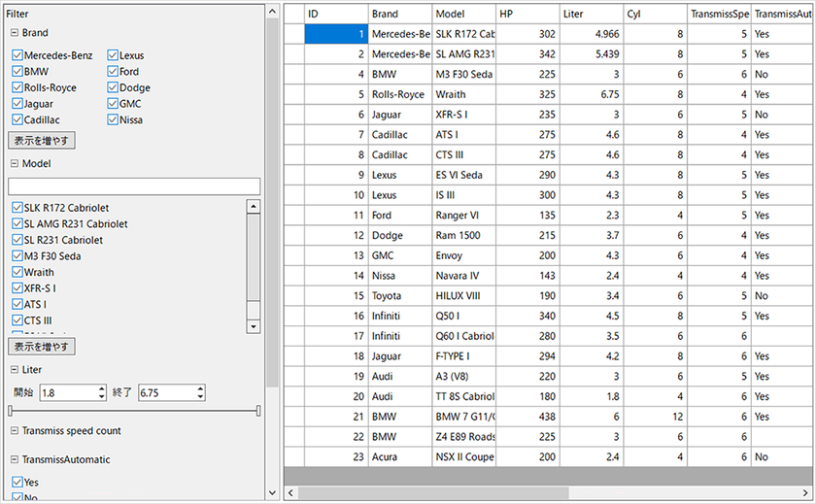Toggle the Wraith model checkbox
Viewport: 816px width, 504px height.
click(17, 272)
